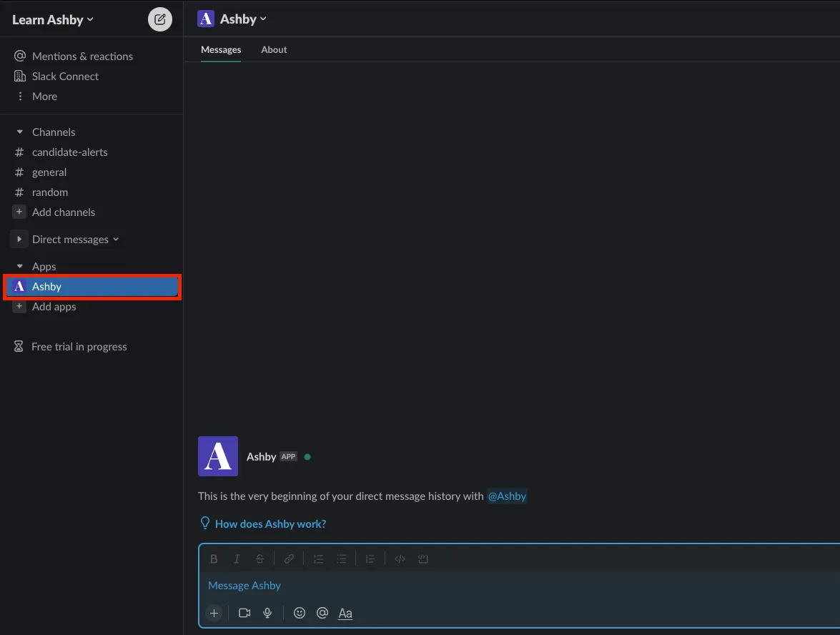This screenshot has width=840, height=635.
Task: Click the @ mention someone icon
Action: pos(322,613)
